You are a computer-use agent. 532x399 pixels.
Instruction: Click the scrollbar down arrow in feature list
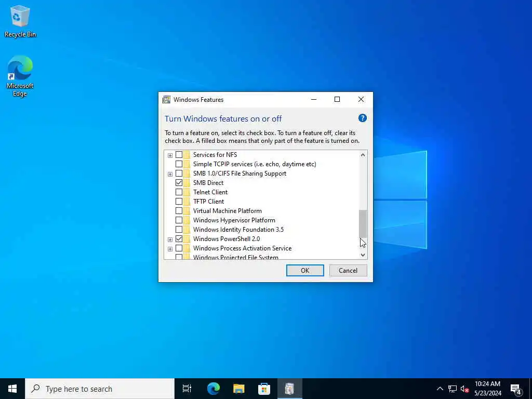click(x=363, y=255)
